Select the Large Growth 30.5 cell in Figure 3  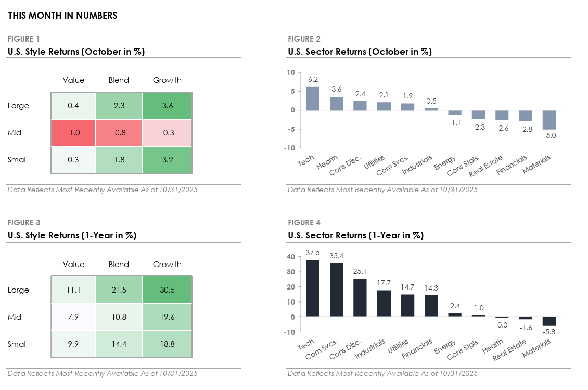[x=167, y=290]
